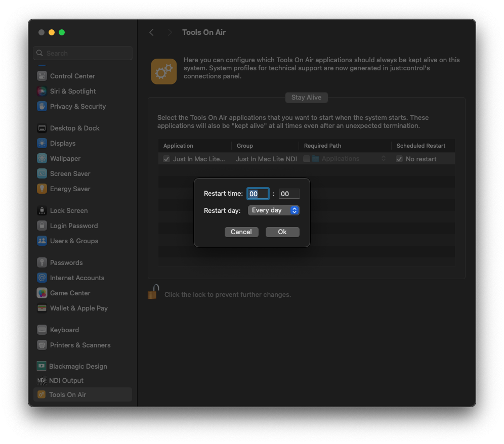
Task: Select Internet Accounts @ icon
Action: (x=42, y=278)
